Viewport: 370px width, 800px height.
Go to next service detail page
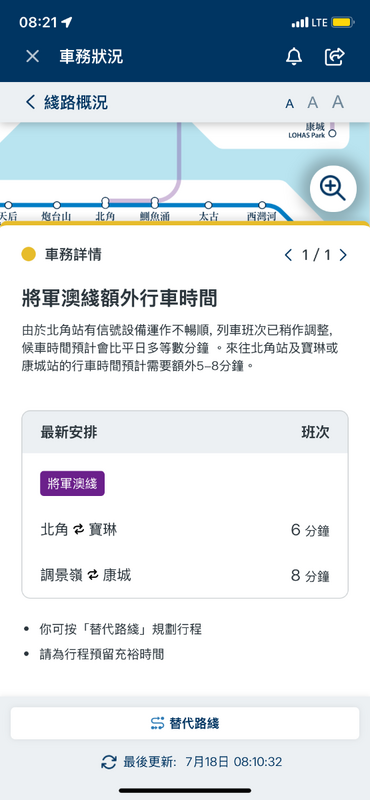pyautogui.click(x=342, y=255)
